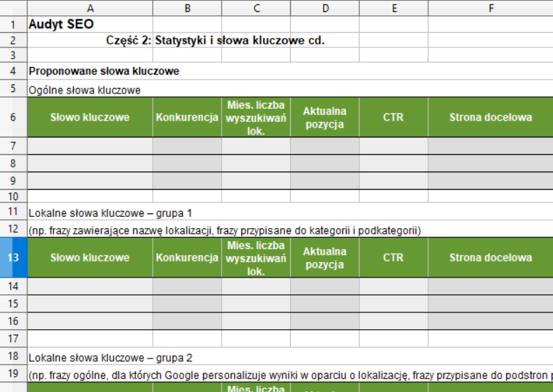Select 'Proponowane słowa kluczowe' cell
Viewport: 553px width, 392px height.
104,71
